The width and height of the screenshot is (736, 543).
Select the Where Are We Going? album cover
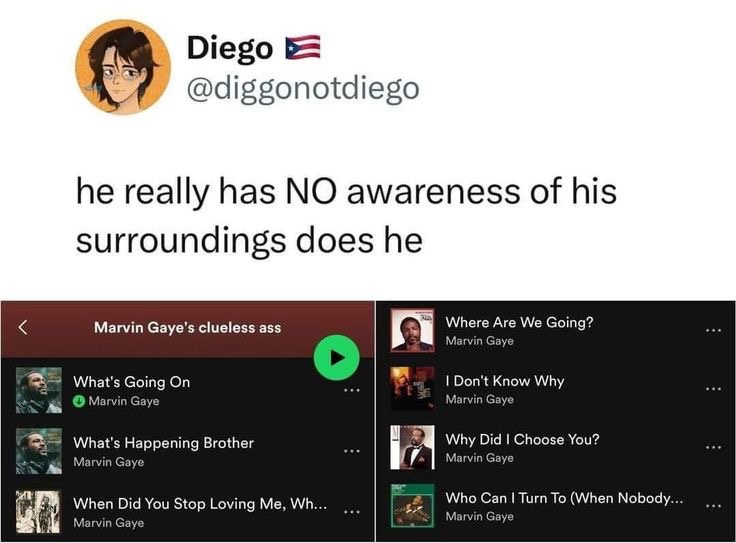point(413,330)
